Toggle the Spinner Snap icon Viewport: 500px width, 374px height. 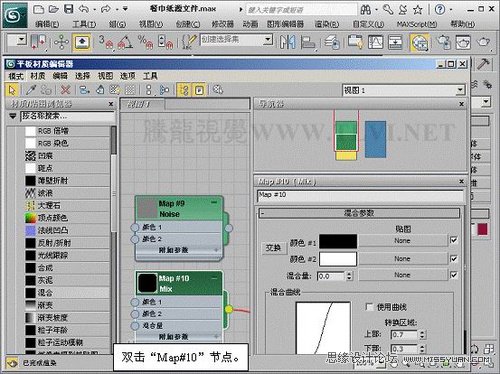(x=166, y=42)
